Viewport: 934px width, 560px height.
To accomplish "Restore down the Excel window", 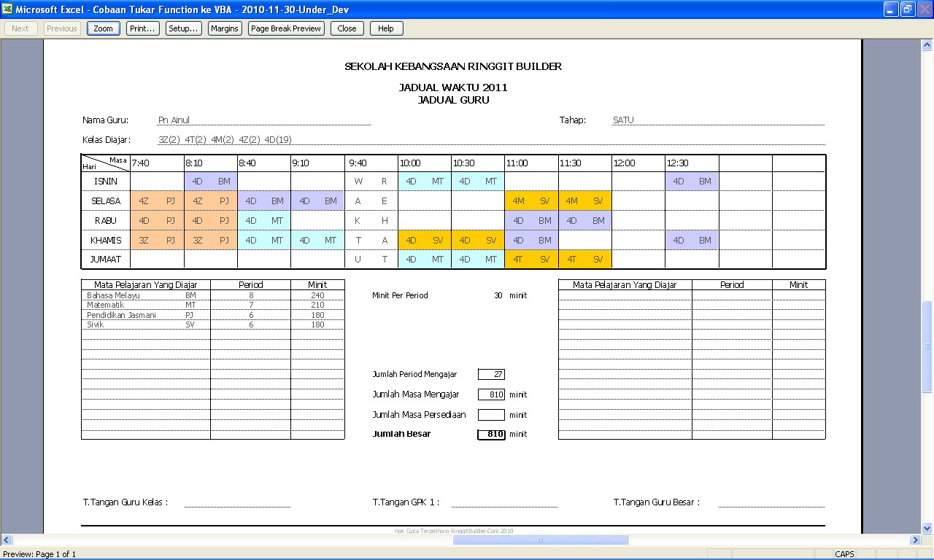I will 906,9.
